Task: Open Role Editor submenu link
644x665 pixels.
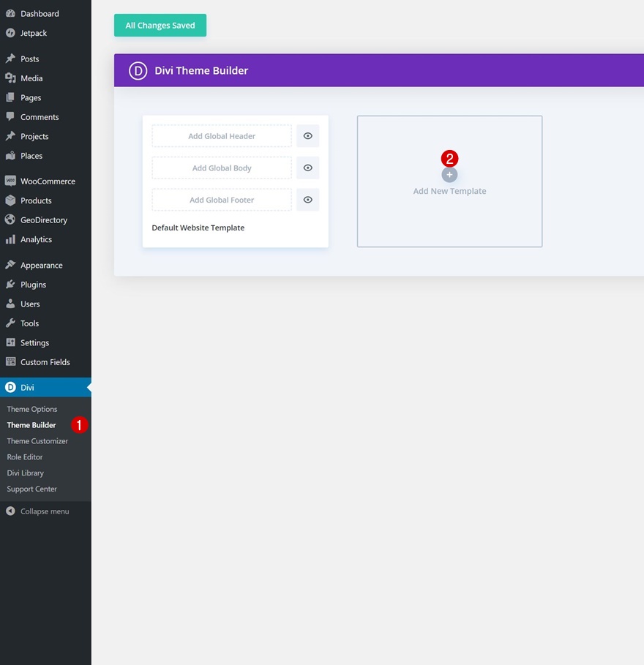Action: (x=25, y=457)
